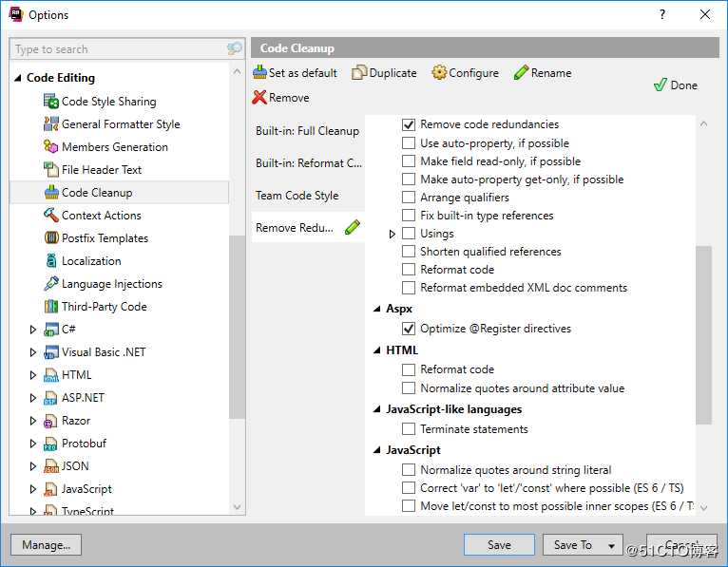Enable Make field read-only, if possible
Viewport: 728px width, 567px height.
pos(409,161)
